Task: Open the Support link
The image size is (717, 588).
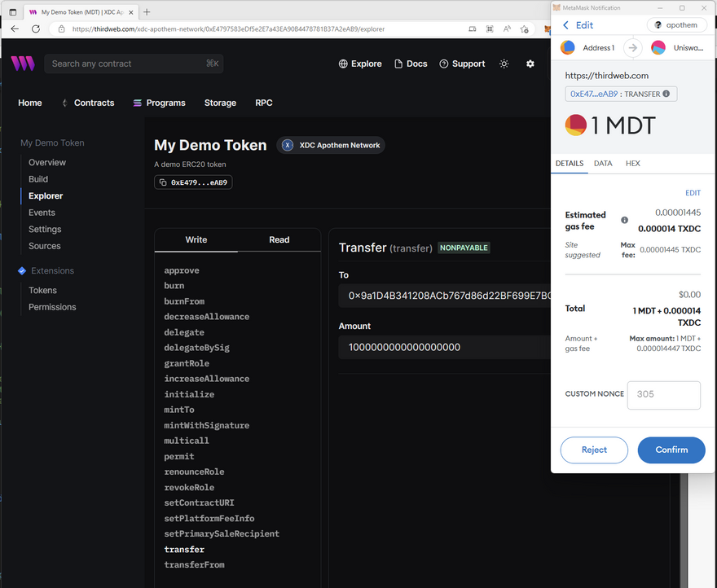Action: pyautogui.click(x=462, y=64)
